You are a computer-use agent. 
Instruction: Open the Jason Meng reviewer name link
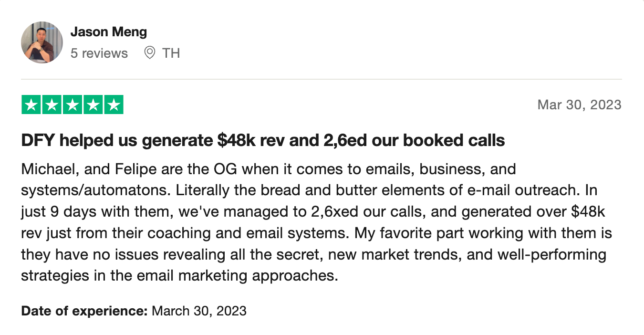click(x=109, y=32)
